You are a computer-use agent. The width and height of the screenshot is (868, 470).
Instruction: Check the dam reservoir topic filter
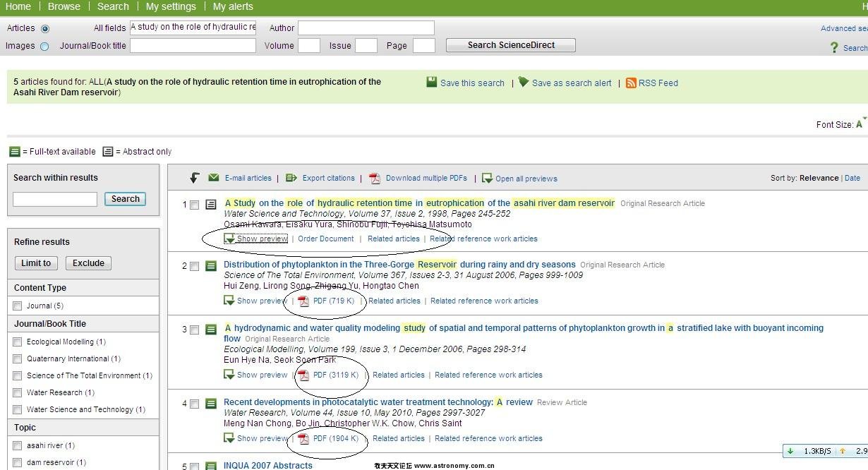point(18,463)
